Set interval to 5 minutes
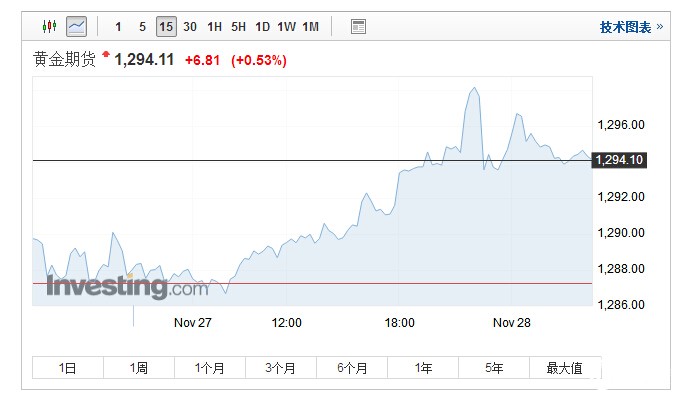Screen dimensions: 682x402 142,27
